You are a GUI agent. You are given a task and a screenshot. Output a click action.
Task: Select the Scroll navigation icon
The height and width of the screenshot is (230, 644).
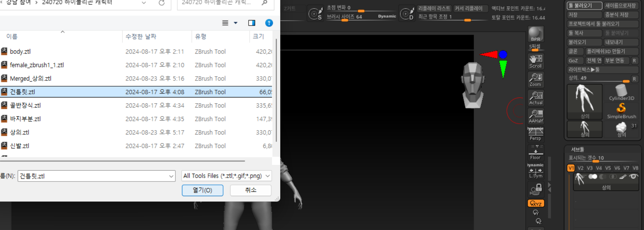536,61
